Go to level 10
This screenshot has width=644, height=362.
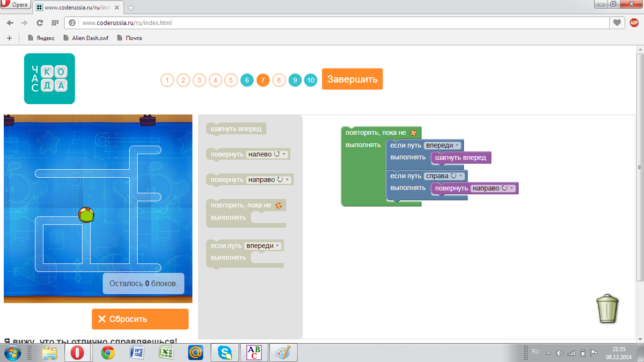[311, 81]
